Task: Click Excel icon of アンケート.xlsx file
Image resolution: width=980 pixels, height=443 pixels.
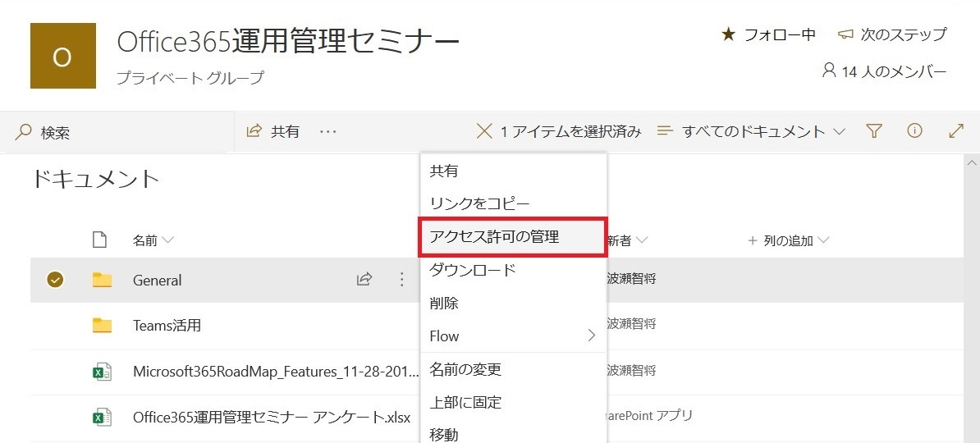Action: (x=102, y=418)
